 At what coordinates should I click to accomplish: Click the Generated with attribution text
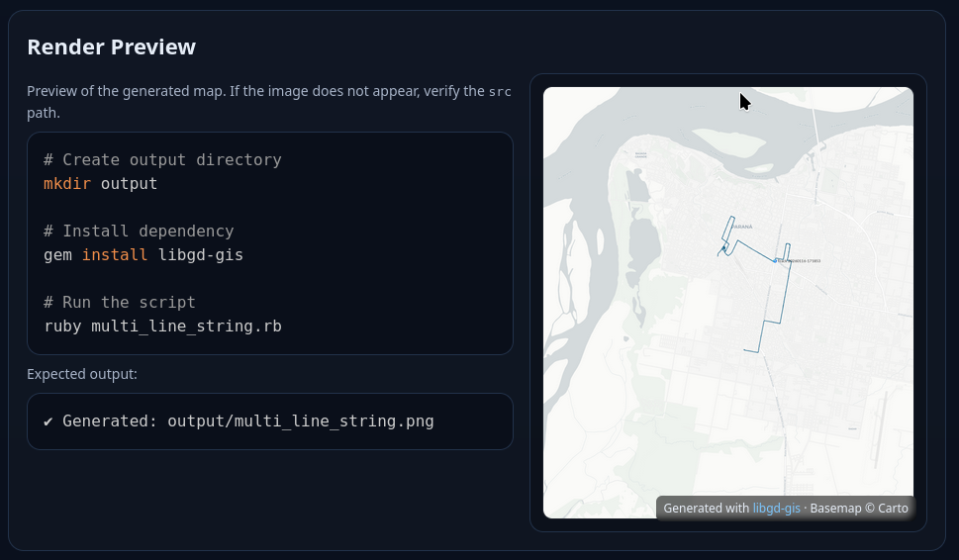(x=706, y=509)
